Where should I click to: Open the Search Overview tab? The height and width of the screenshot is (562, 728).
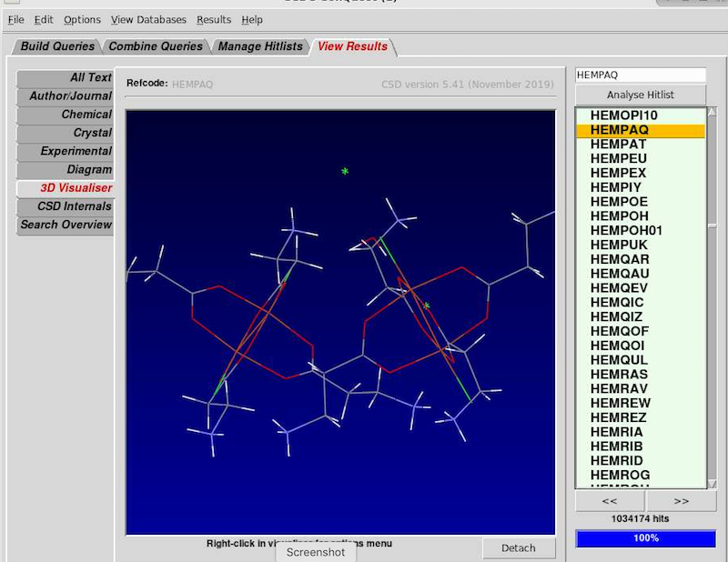coord(66,225)
